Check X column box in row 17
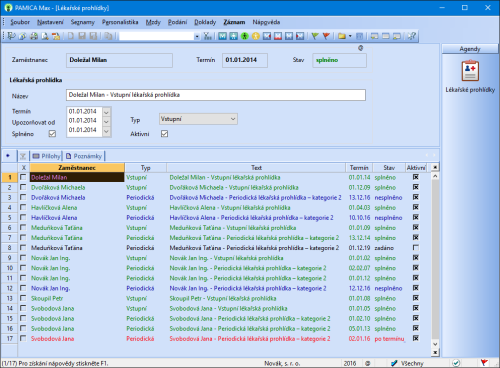The height and width of the screenshot is (368, 500). [x=23, y=338]
